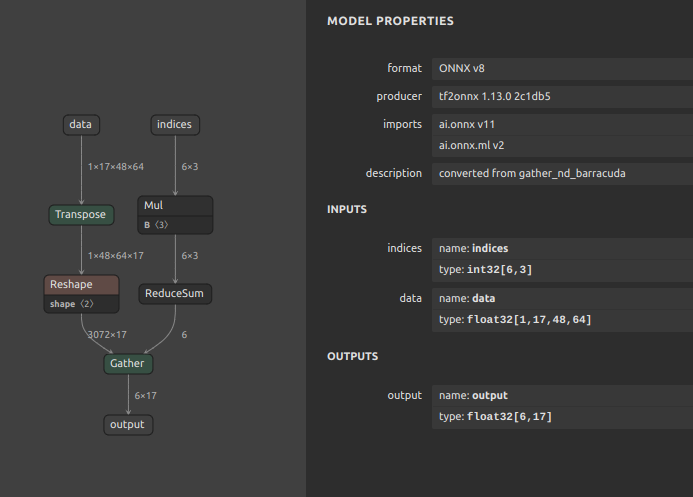This screenshot has height=497, width=693.
Task: Select imports value ai.onnx.ml v2
Action: tap(562, 146)
